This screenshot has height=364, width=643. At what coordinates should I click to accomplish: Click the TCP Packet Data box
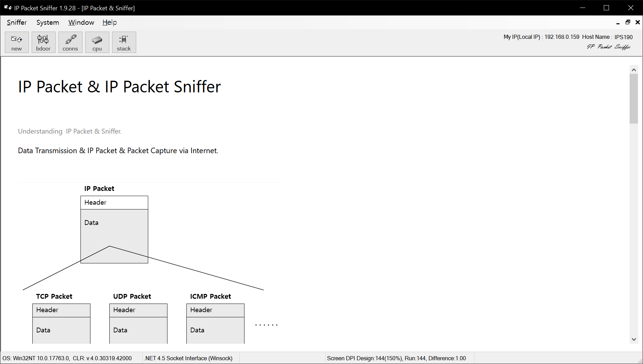61,330
